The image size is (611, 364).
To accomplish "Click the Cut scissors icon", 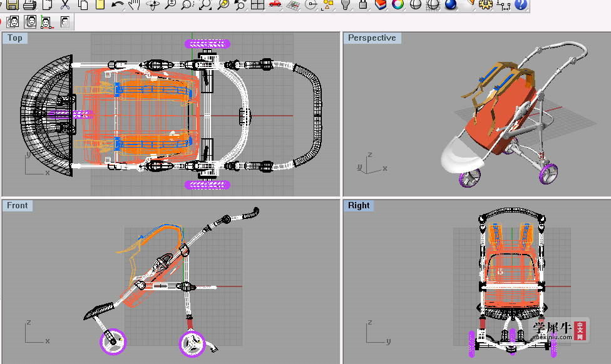I will click(x=64, y=4).
